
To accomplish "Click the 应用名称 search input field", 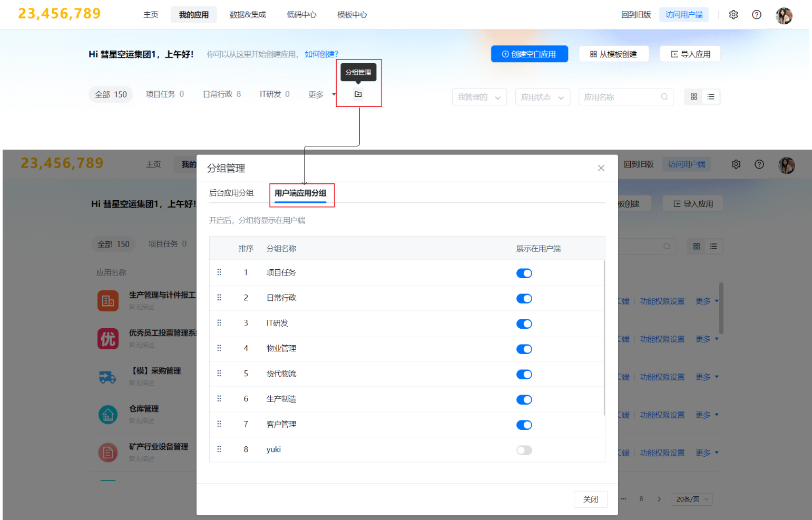I will pos(619,97).
